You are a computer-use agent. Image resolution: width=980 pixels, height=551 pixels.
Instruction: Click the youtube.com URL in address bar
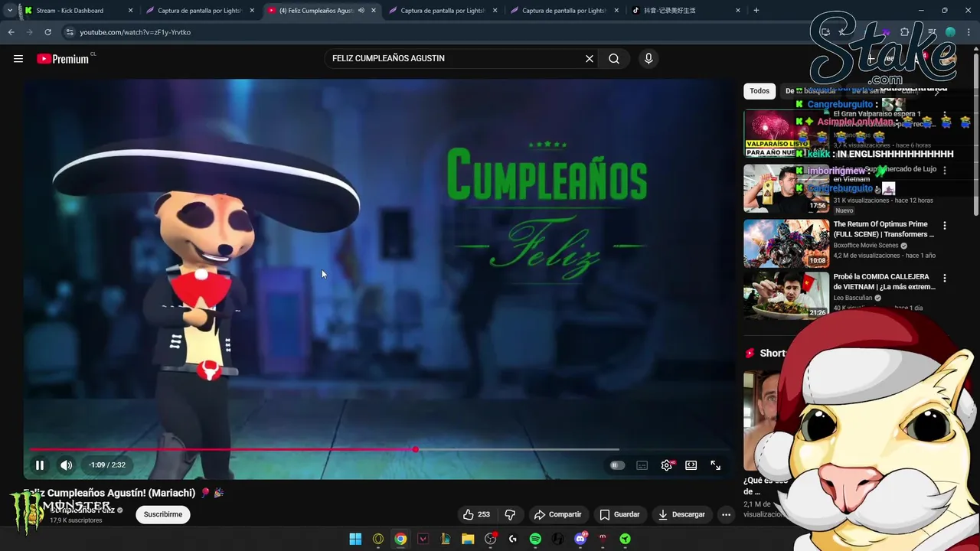click(136, 32)
